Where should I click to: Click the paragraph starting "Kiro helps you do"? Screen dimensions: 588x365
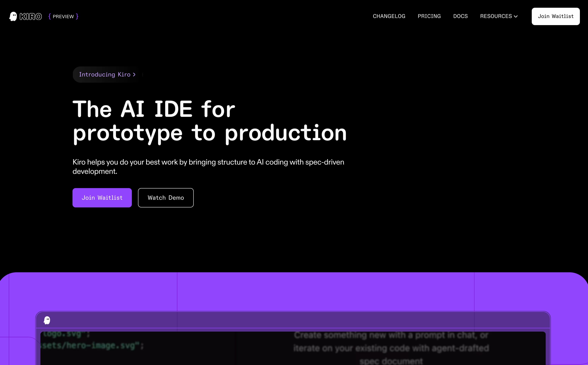[208, 166]
